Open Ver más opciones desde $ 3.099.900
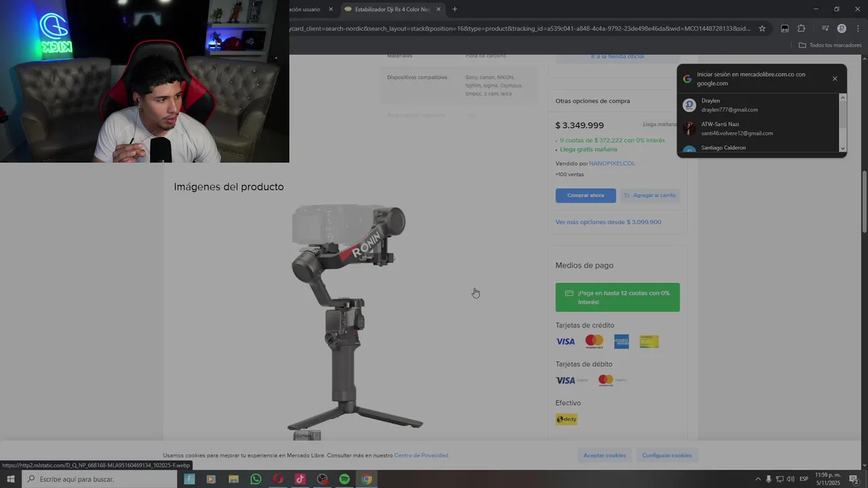 (x=608, y=222)
